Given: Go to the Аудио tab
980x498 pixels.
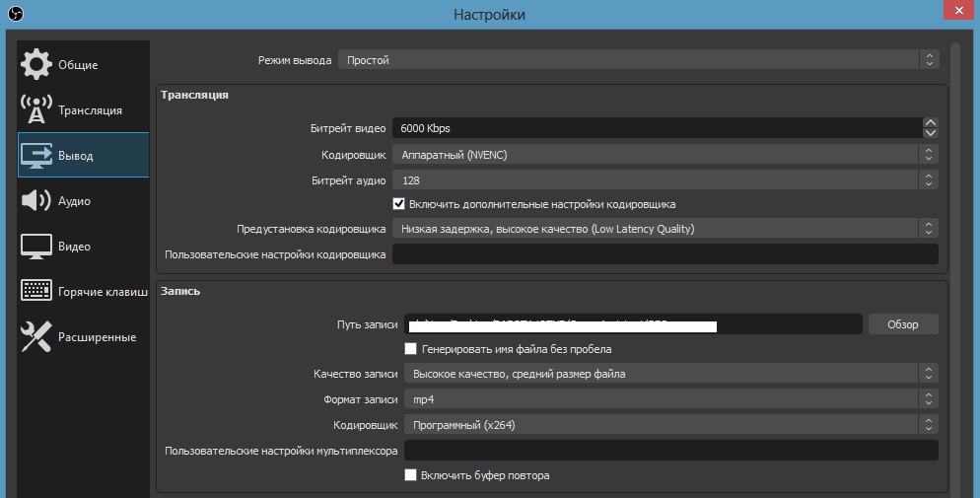Looking at the screenshot, I should click(x=74, y=201).
